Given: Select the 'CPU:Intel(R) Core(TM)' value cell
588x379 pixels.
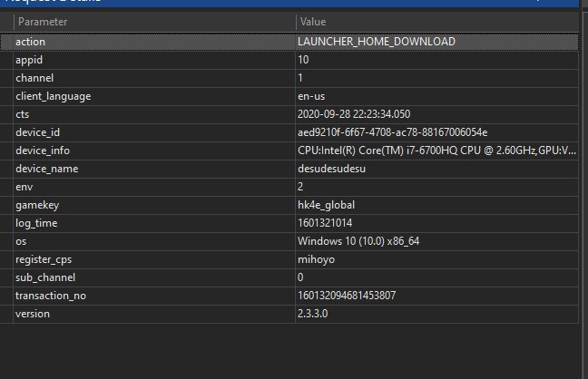Looking at the screenshot, I should 436,151.
